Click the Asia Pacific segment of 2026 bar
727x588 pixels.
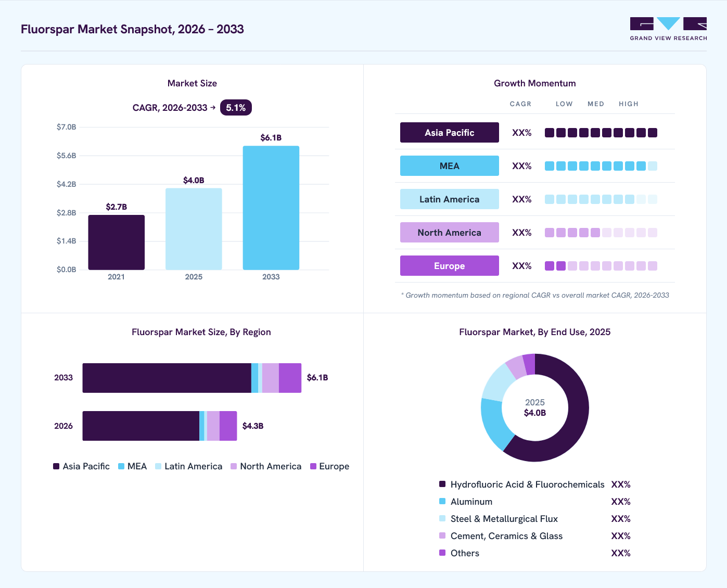[141, 426]
